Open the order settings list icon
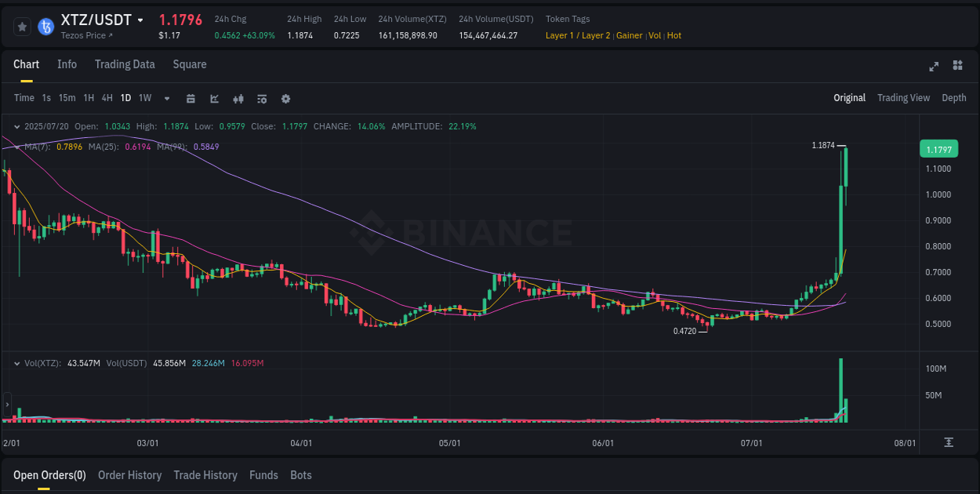The height and width of the screenshot is (494, 980). (261, 99)
